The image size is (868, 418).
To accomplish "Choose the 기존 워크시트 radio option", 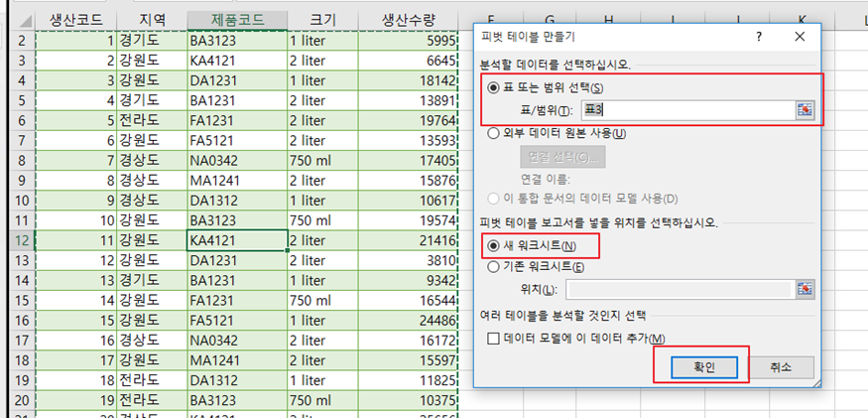I will (x=492, y=267).
